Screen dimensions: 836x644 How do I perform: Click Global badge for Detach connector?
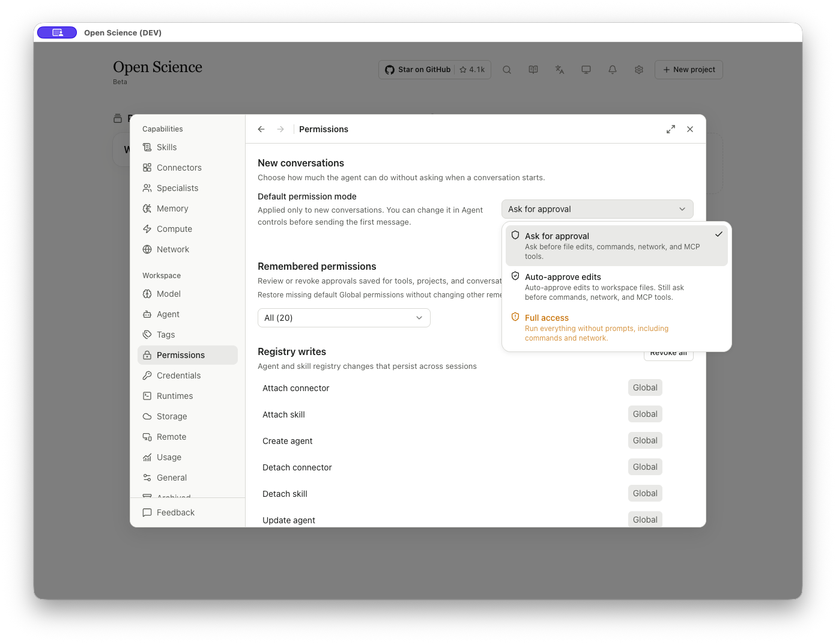pos(645,467)
